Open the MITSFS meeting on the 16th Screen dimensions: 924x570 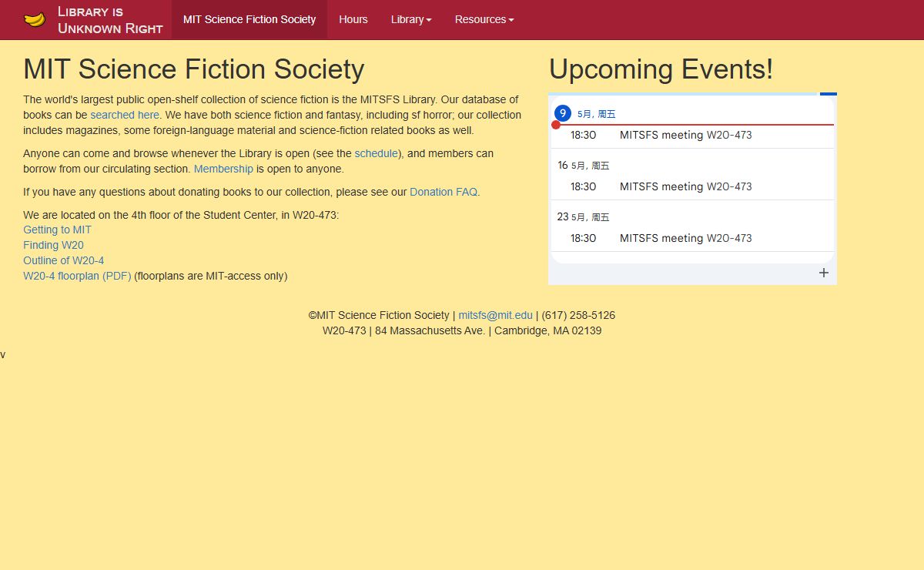(692, 186)
